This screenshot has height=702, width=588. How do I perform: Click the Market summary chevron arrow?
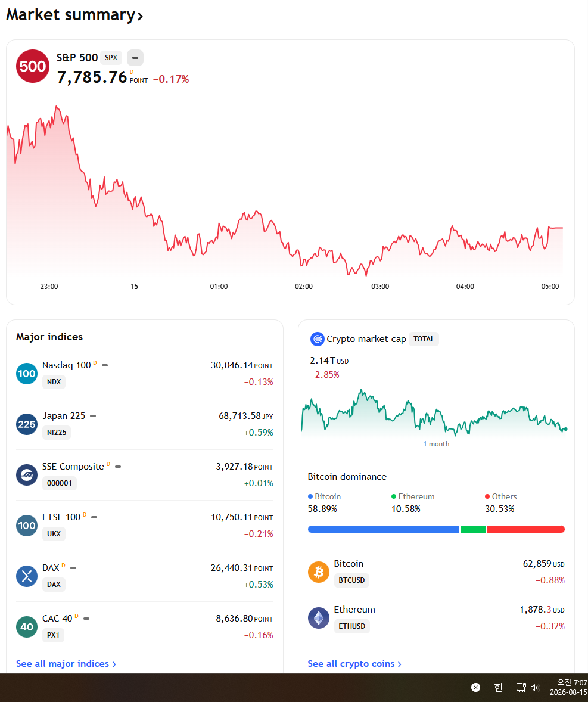(x=140, y=17)
